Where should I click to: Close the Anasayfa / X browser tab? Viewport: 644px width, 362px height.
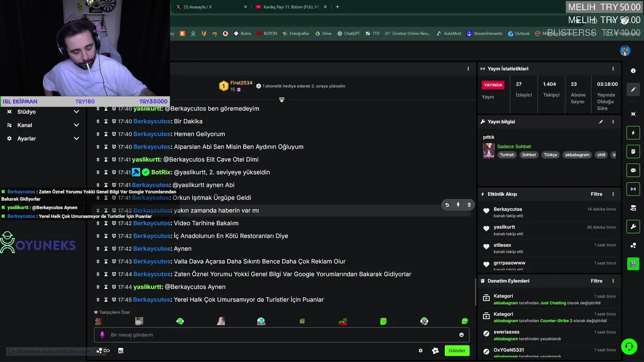click(x=246, y=7)
